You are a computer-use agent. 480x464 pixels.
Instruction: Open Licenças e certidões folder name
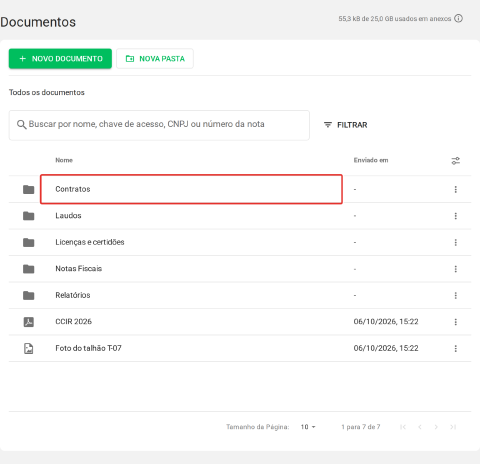tap(90, 242)
